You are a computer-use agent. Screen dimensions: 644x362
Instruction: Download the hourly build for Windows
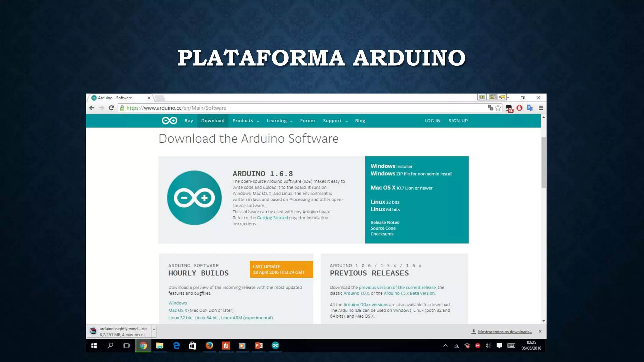(x=177, y=303)
